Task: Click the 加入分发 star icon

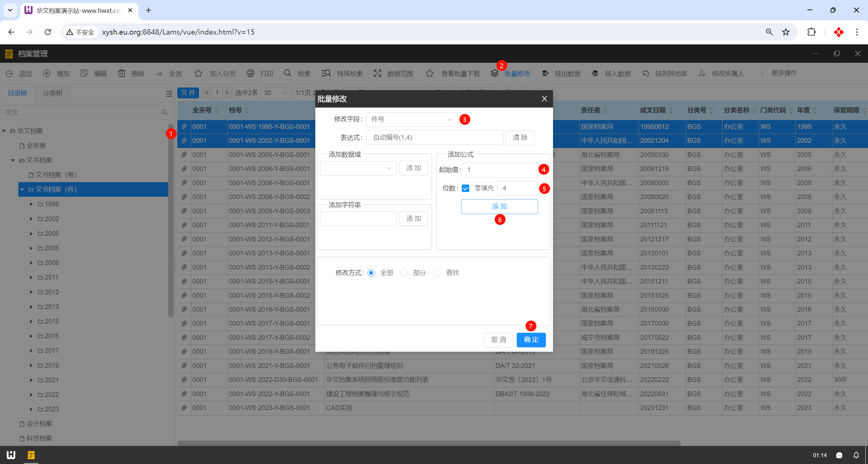Action: 198,73
